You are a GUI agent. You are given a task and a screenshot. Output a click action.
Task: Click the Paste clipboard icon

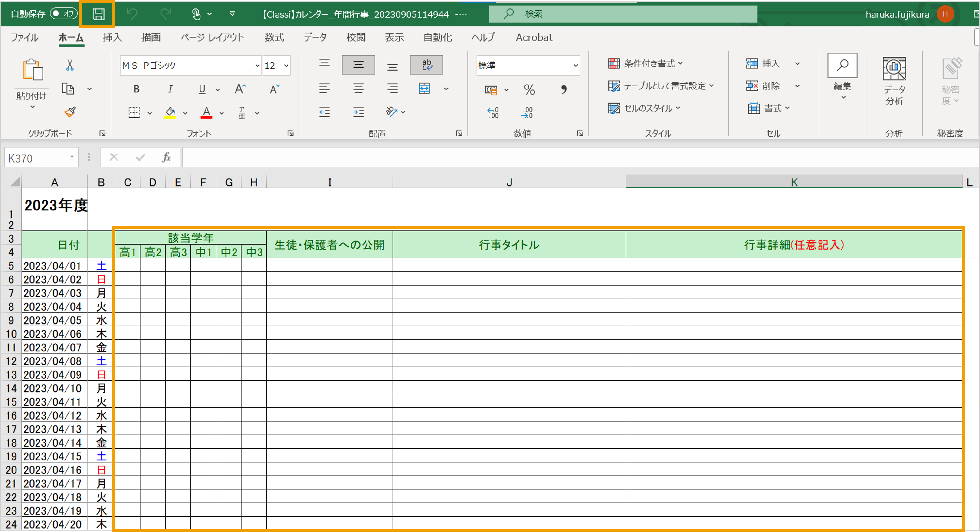(33, 69)
